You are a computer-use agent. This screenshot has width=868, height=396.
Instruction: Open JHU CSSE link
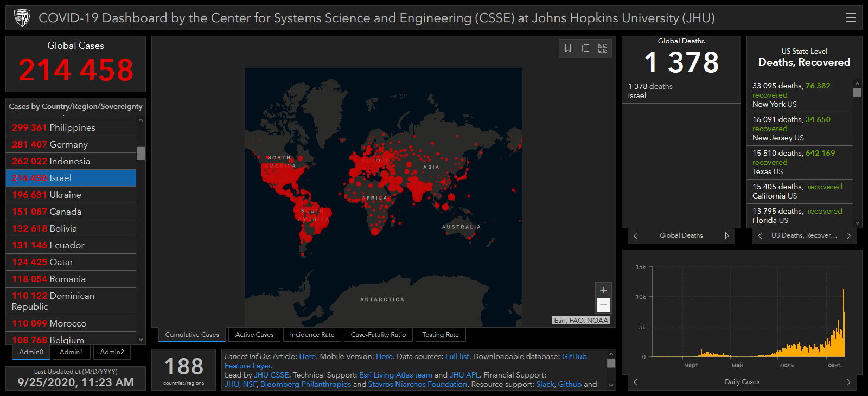(271, 375)
